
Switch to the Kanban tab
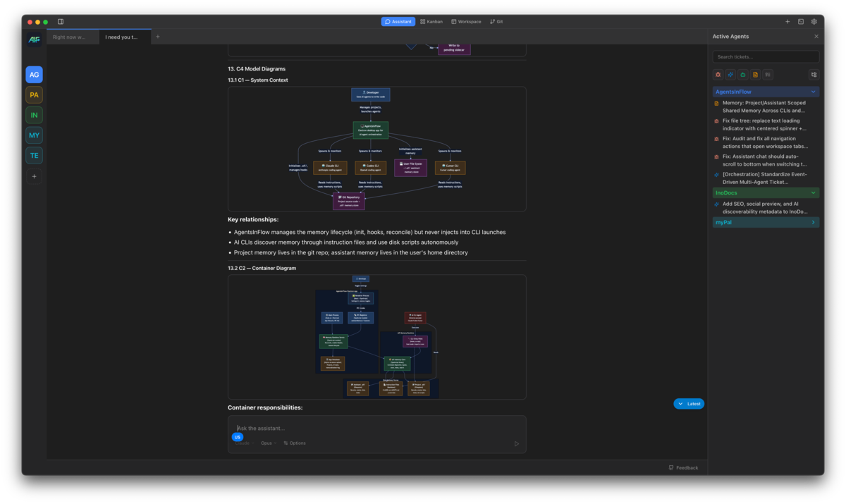pyautogui.click(x=431, y=21)
